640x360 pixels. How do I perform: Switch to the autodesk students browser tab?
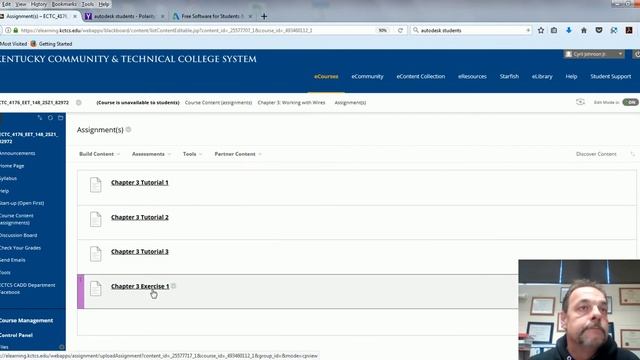point(125,16)
